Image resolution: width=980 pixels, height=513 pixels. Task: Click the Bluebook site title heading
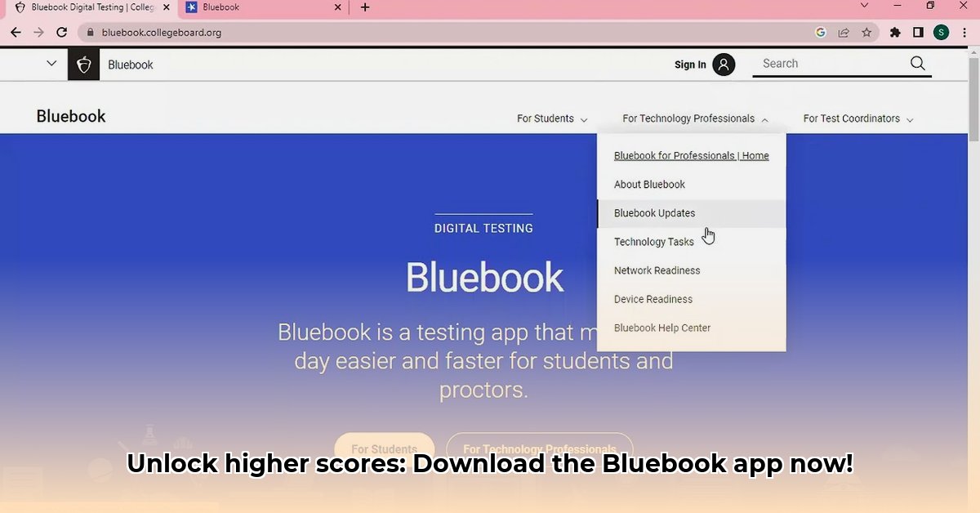(x=71, y=116)
